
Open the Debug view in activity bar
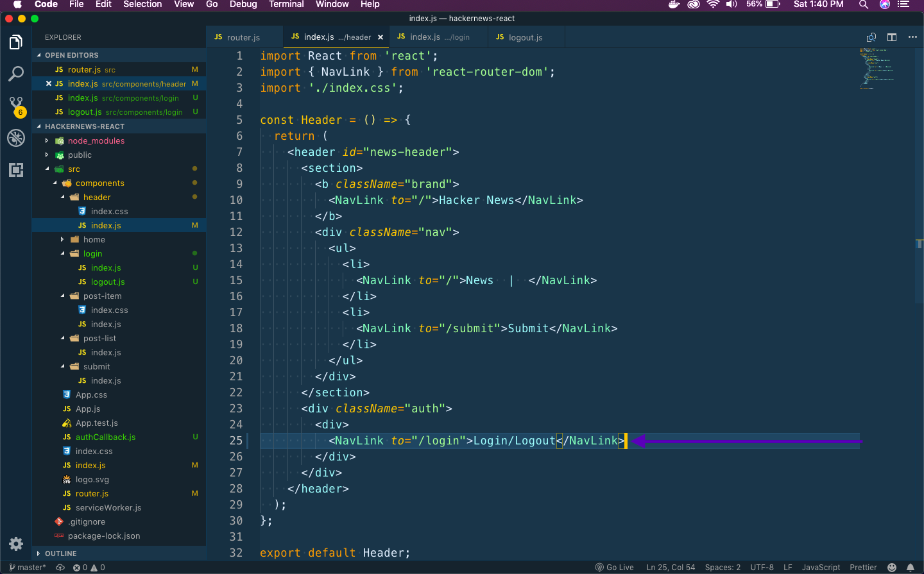pos(16,138)
